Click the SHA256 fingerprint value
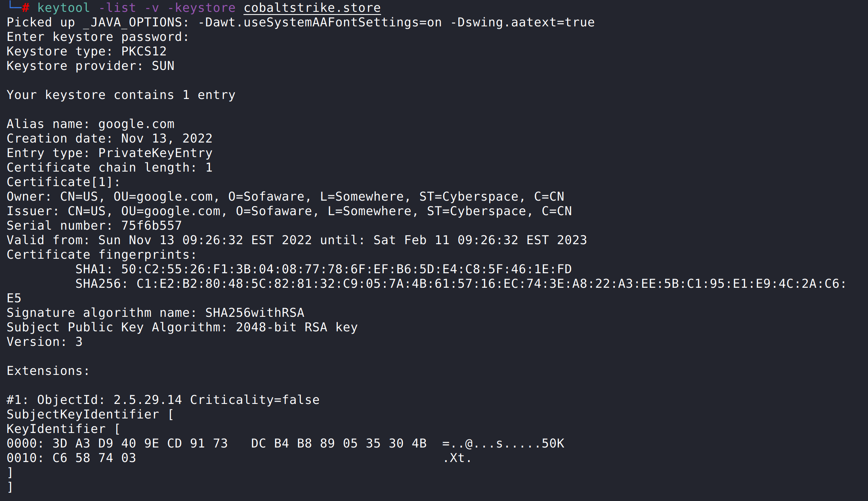This screenshot has height=501, width=868. point(492,284)
